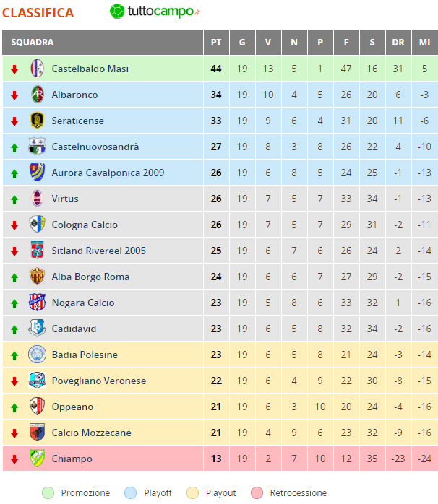Click the Sitland Rivereel 2005 crest

37,251
